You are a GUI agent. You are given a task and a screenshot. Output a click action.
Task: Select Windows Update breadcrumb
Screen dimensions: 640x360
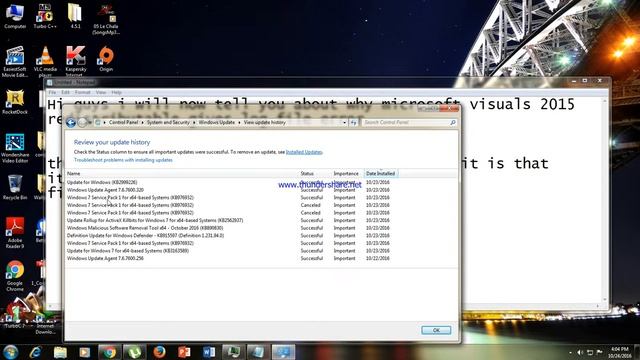pyautogui.click(x=217, y=122)
